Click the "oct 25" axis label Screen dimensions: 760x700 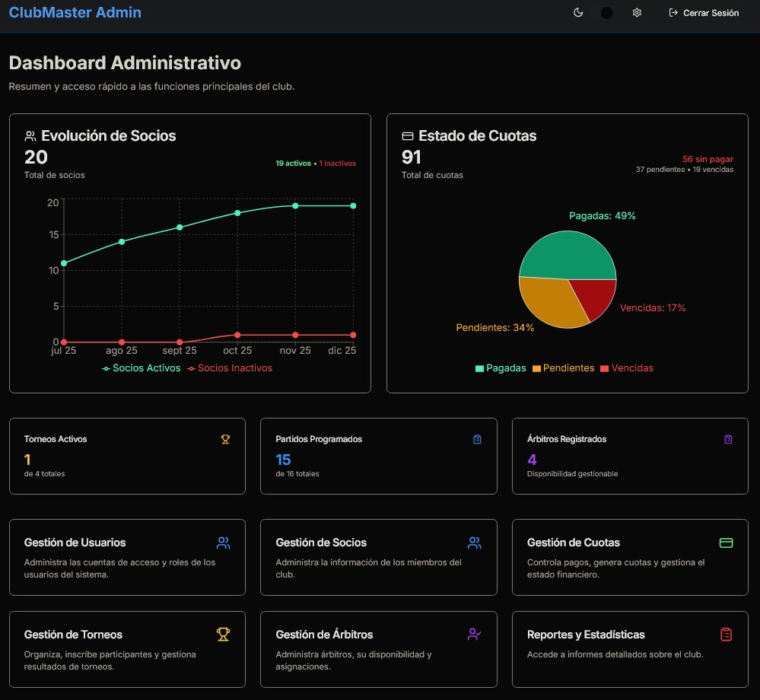pyautogui.click(x=237, y=351)
